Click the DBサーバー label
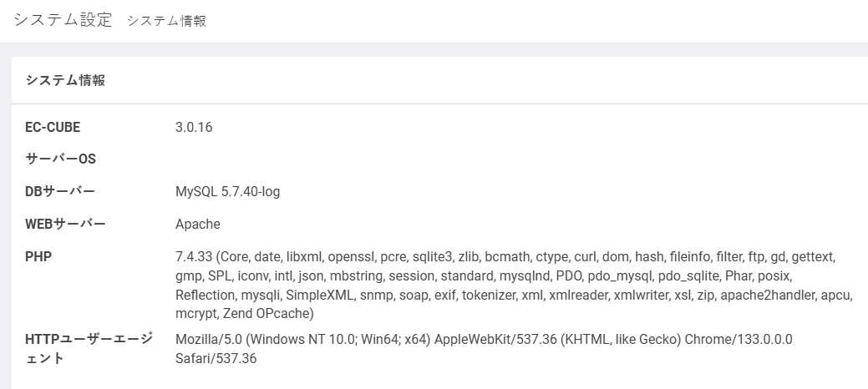 click(x=60, y=192)
